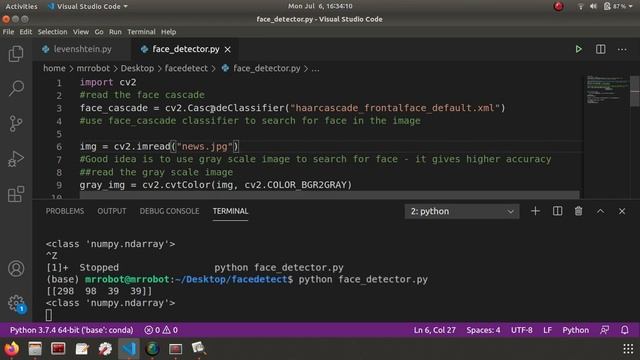This screenshot has width=640, height=360.
Task: Click 'mrrobot' in the breadcrumb path
Action: tap(93, 69)
